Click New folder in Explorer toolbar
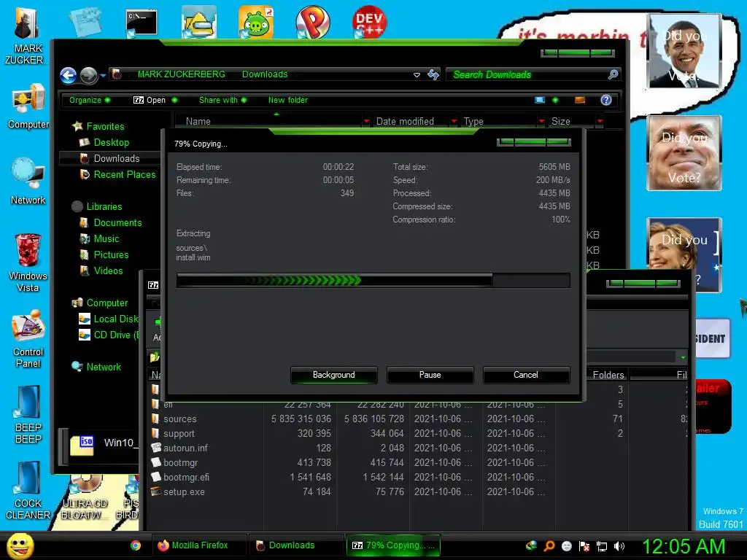The height and width of the screenshot is (560, 747). coord(287,100)
